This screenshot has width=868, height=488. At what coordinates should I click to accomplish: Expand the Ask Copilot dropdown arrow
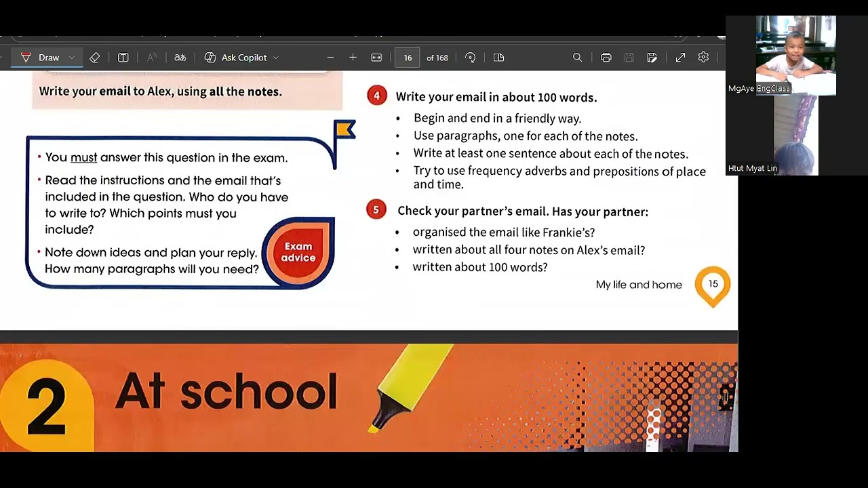pyautogui.click(x=276, y=58)
